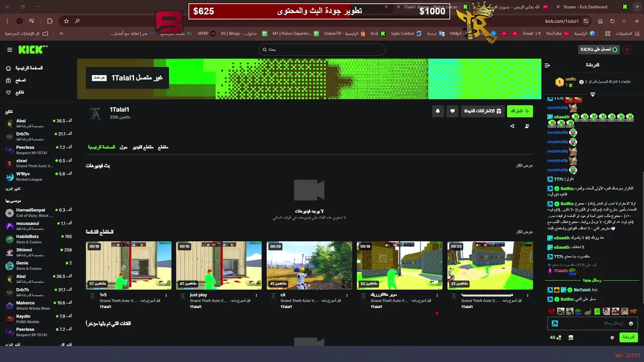
Task: Open the 00:23 clip thumbnail with 22 views
Action: [x=490, y=265]
